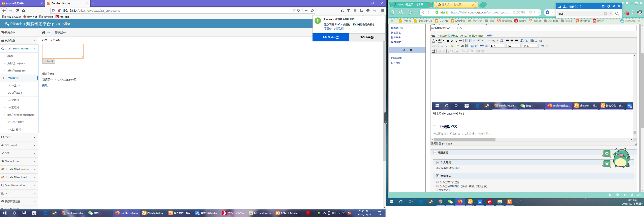Screen dimensions: 644x217
Task: Open text color picker arrow in editor
Action: coord(437,41)
